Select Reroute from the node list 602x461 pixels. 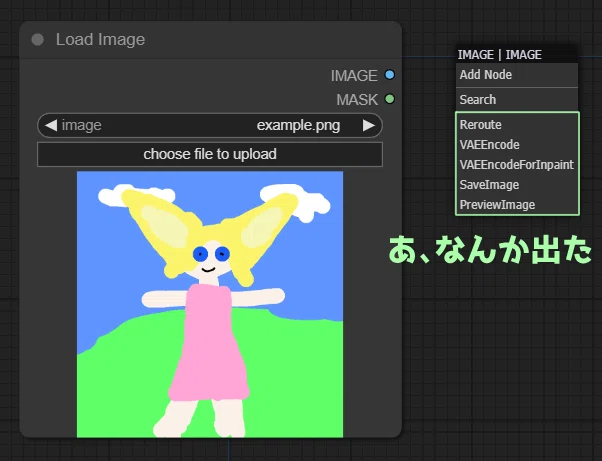(x=517, y=125)
